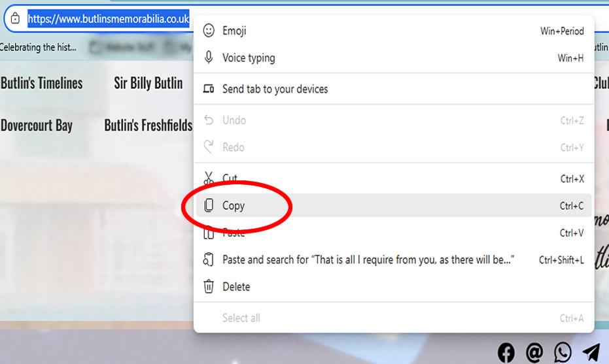
Task: Click the @ email icon
Action: pyautogui.click(x=534, y=353)
